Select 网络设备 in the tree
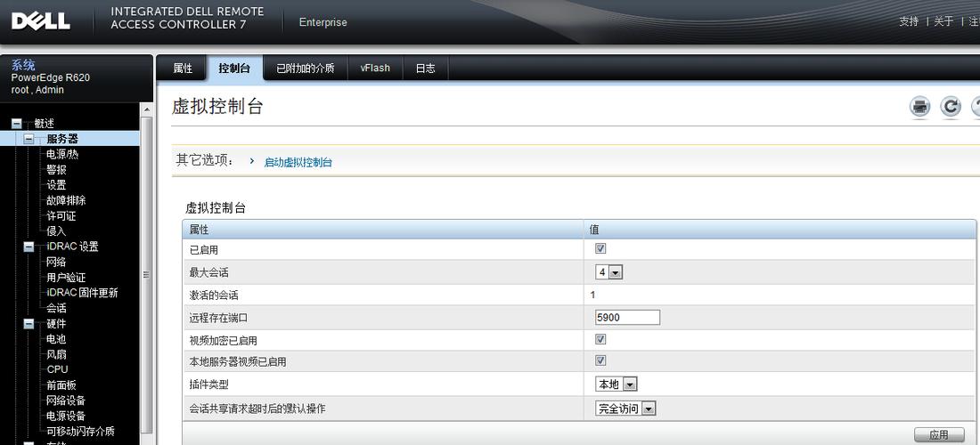The width and height of the screenshot is (980, 445). [x=66, y=400]
